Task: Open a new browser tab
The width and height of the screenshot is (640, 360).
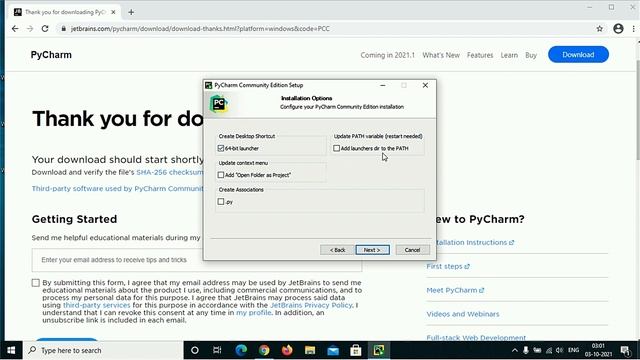Action: [131, 12]
